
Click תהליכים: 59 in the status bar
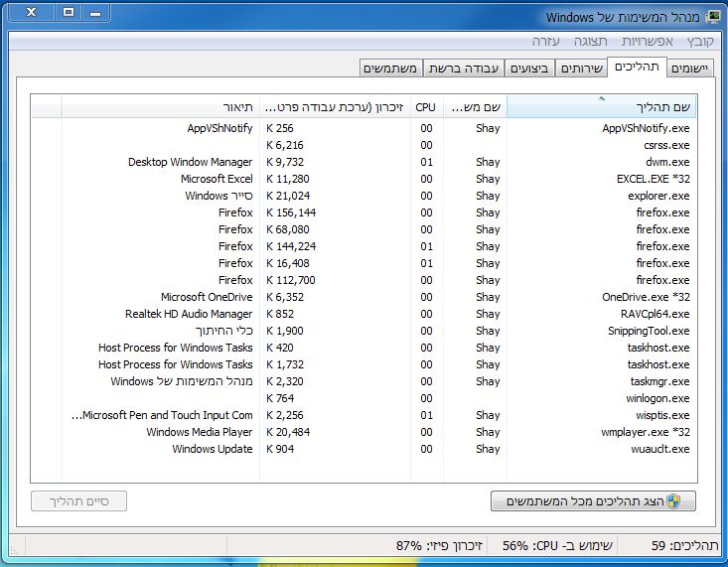[685, 545]
